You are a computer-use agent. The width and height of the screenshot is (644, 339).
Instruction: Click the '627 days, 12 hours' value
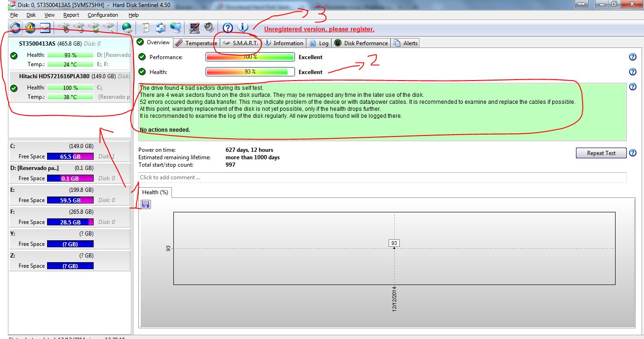coord(249,150)
